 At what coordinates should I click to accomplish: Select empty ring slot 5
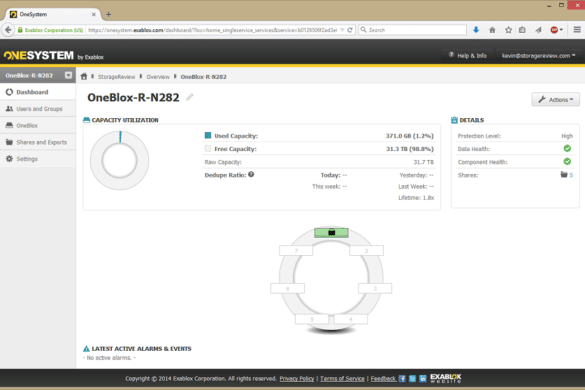[312, 319]
